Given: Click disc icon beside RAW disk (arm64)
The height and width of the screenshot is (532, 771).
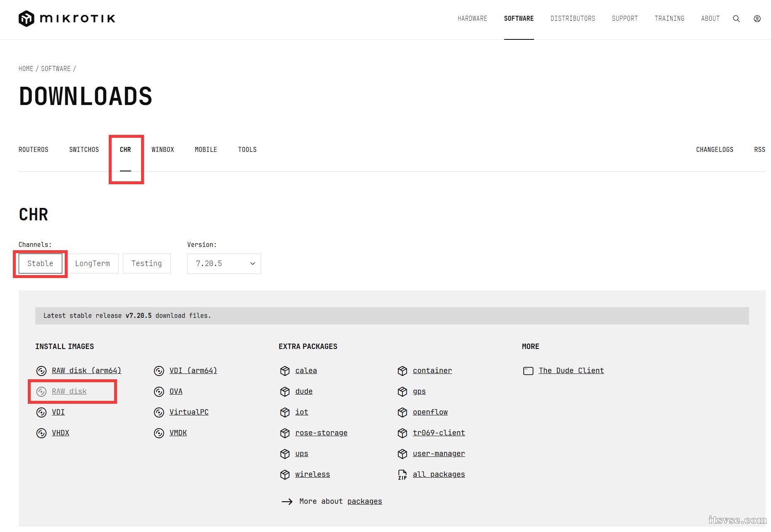Looking at the screenshot, I should tap(41, 371).
